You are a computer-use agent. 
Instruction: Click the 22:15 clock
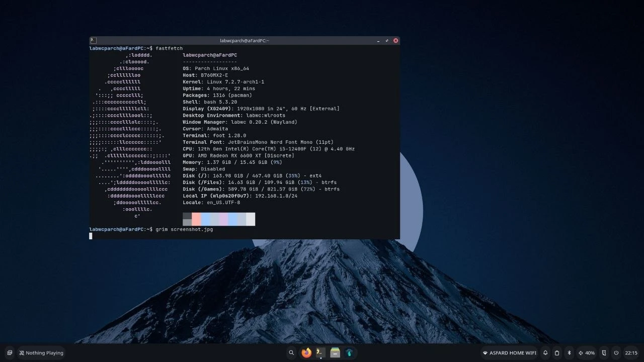tap(631, 353)
